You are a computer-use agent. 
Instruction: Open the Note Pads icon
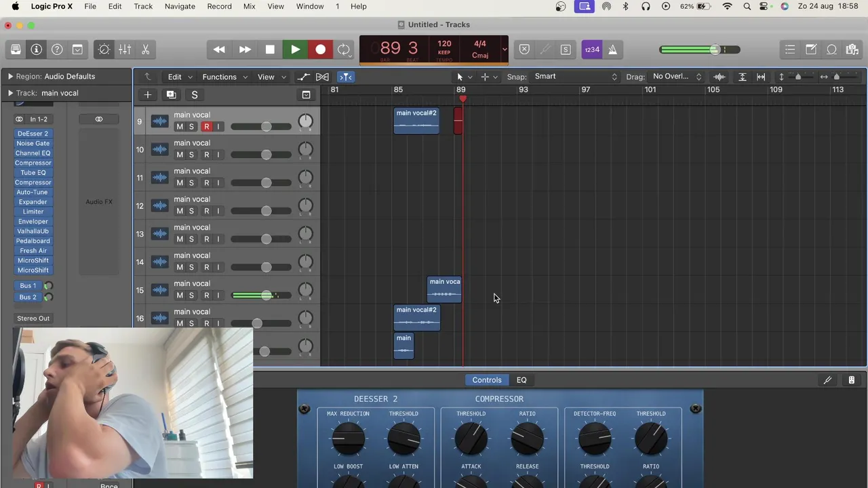coord(811,49)
